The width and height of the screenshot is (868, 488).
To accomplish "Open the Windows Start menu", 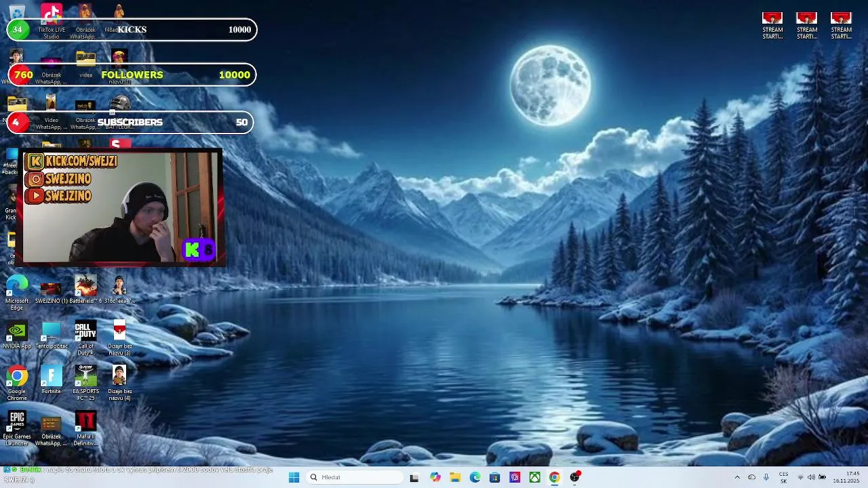I will 294,477.
